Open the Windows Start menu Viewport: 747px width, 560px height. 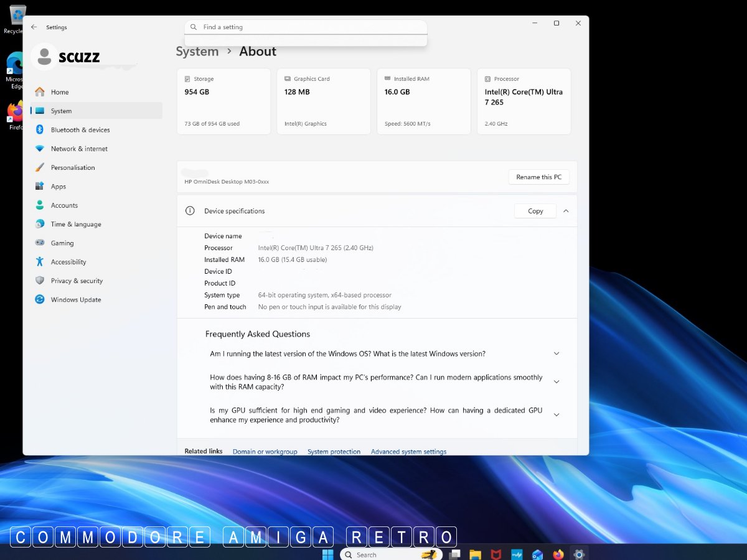point(327,554)
